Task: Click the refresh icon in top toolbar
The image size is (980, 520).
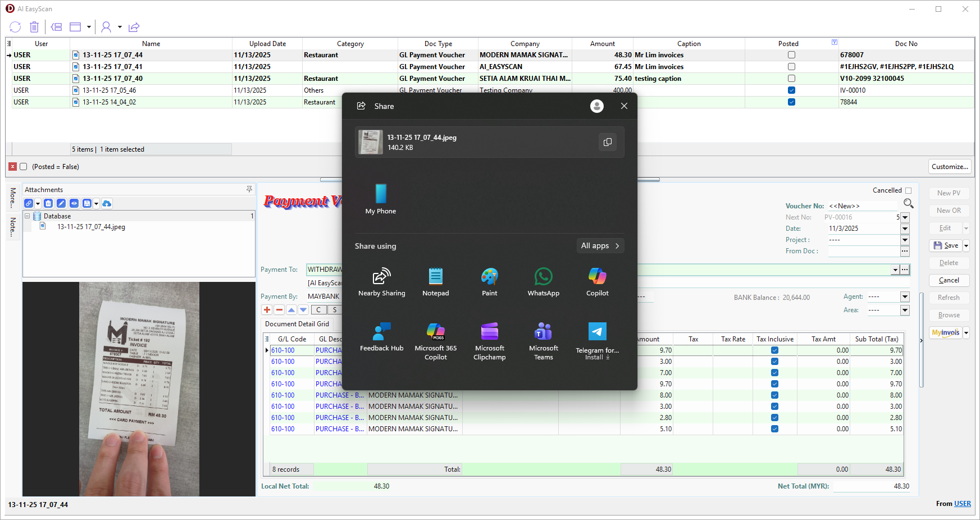Action: (x=15, y=27)
